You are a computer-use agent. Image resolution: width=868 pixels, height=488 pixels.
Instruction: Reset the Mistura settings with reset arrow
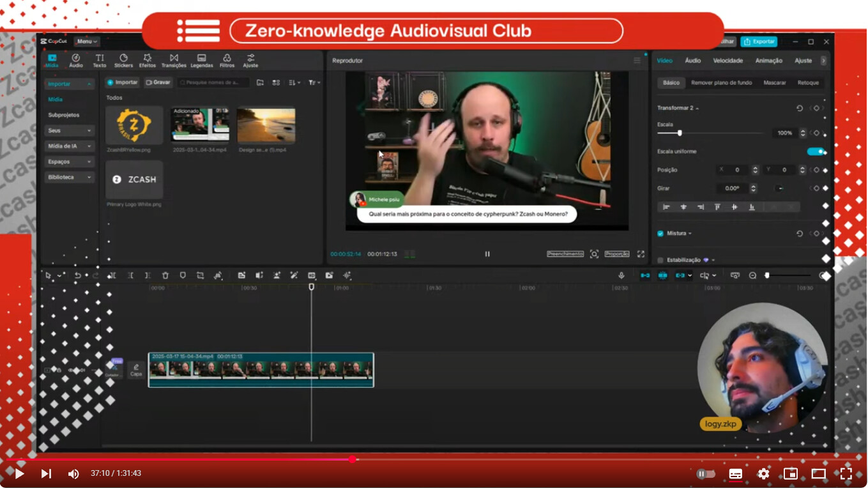[800, 234]
